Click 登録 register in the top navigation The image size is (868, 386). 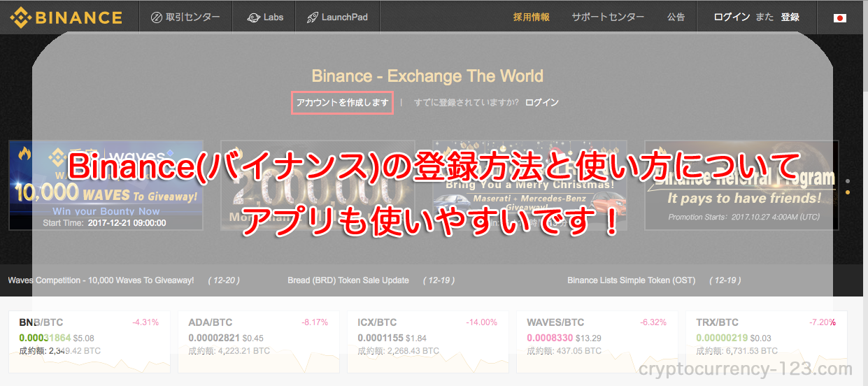pyautogui.click(x=790, y=17)
